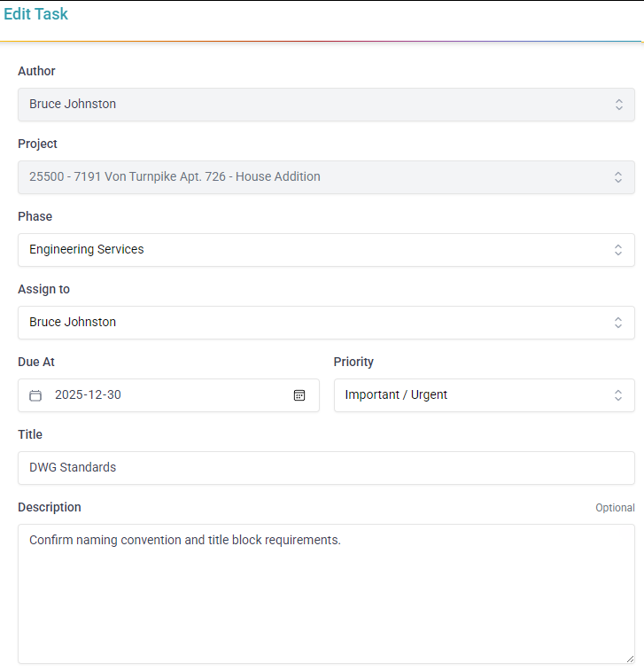Click the calendar icon left of due date
Viewport: 644px width, 671px height.
click(x=35, y=395)
